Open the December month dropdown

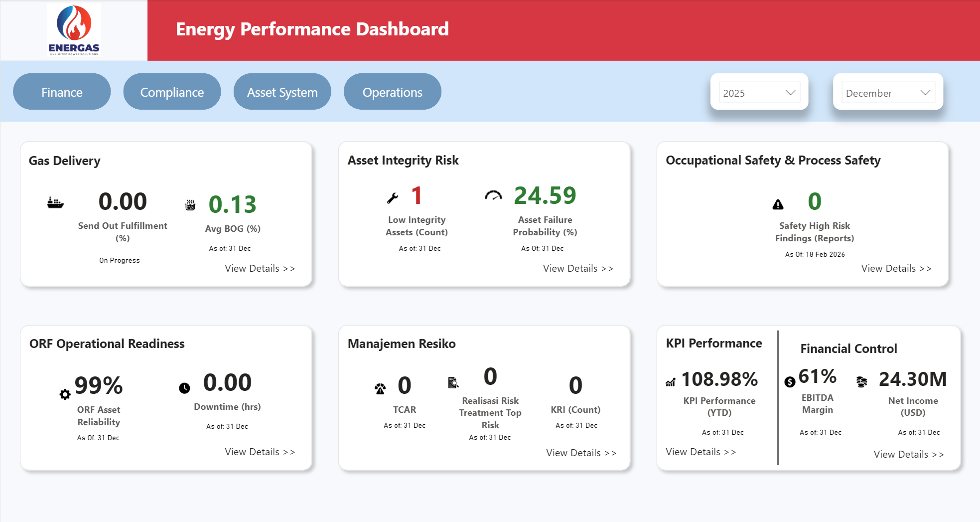tap(888, 93)
